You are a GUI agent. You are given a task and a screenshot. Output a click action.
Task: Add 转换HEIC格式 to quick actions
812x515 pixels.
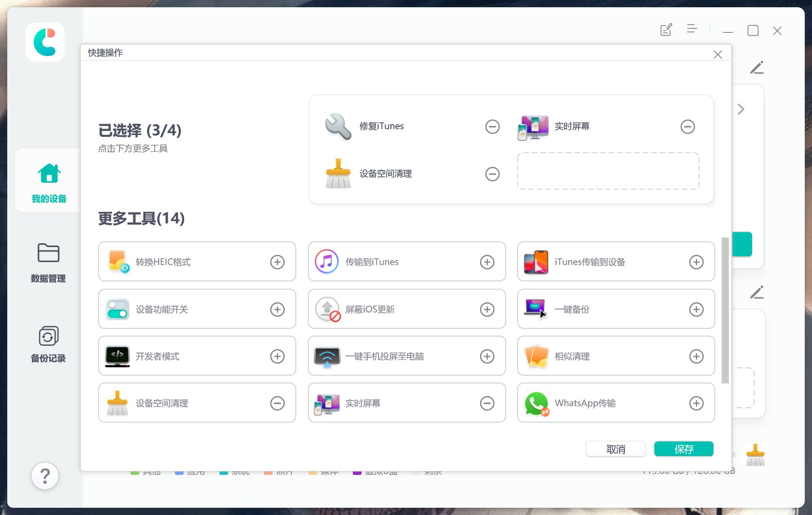tap(277, 262)
